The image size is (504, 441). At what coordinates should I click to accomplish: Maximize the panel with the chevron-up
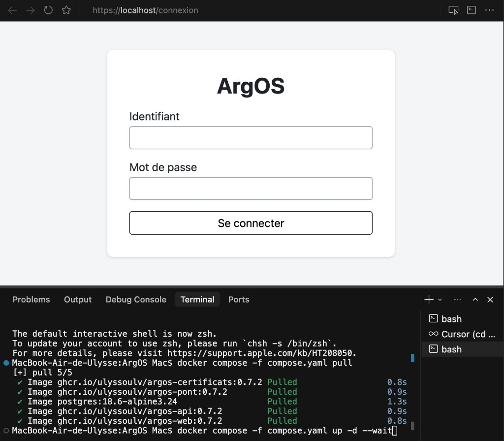(475, 300)
